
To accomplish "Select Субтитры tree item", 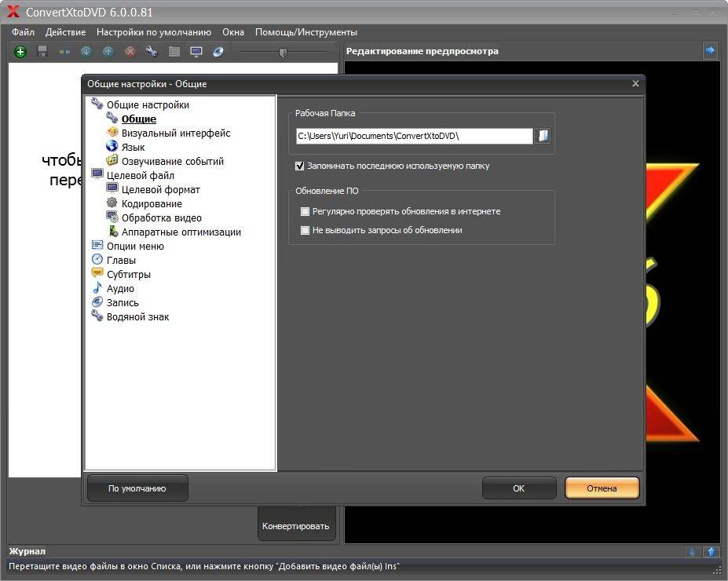I will click(x=129, y=275).
